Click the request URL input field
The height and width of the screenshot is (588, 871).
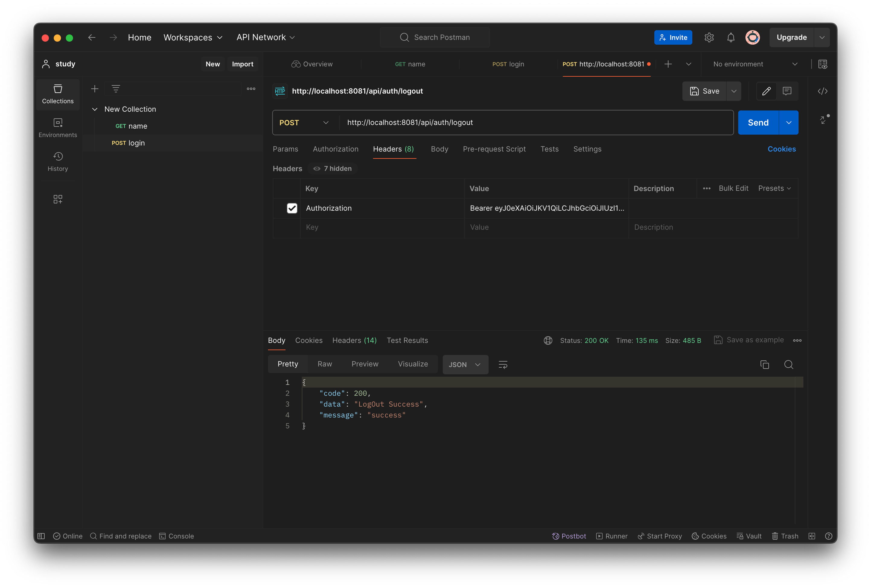[487, 123]
